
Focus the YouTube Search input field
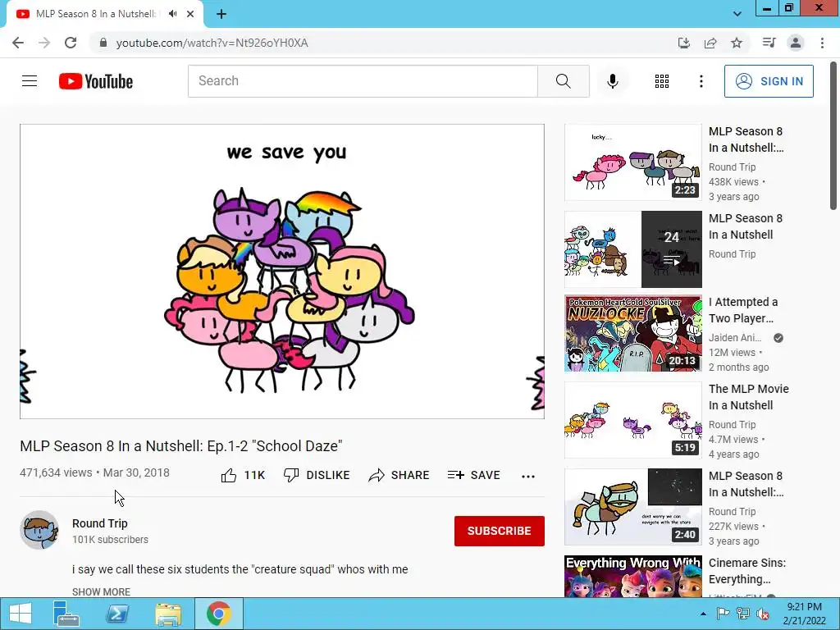363,81
